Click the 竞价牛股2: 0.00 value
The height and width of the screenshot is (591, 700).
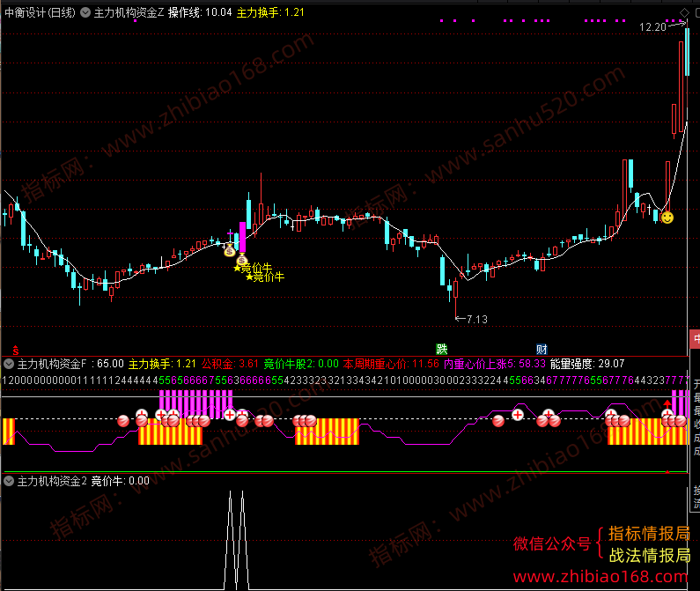click(x=301, y=364)
